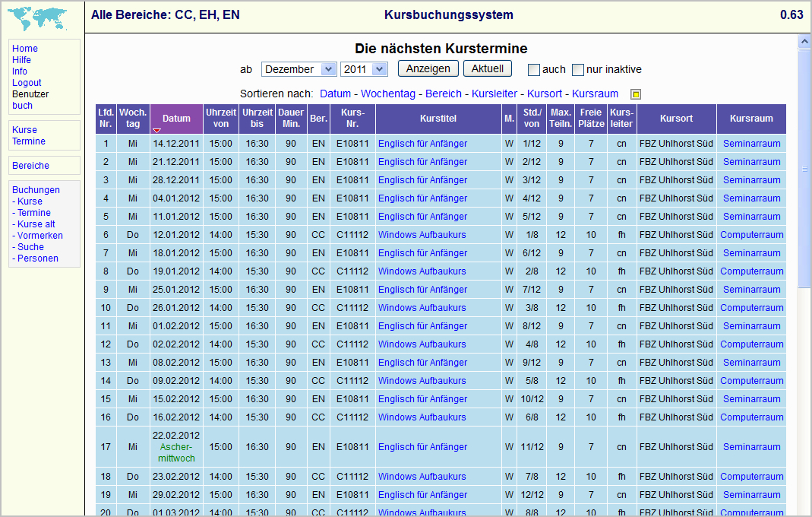Open 'Windows Aufbaukurs' on 12.01.2012
Viewport: 812px width, 517px height.
click(x=422, y=235)
